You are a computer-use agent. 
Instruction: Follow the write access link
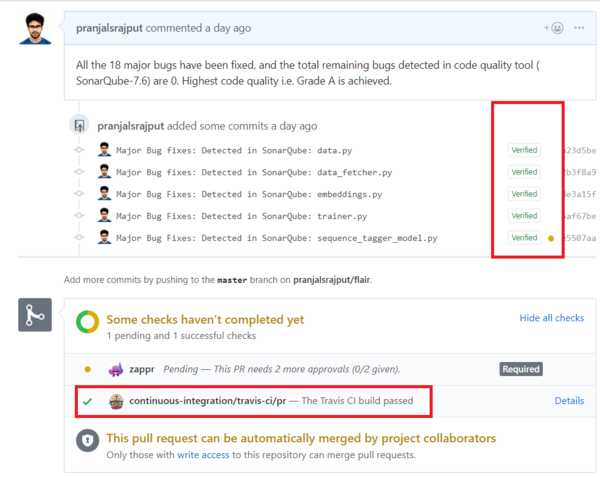(203, 455)
